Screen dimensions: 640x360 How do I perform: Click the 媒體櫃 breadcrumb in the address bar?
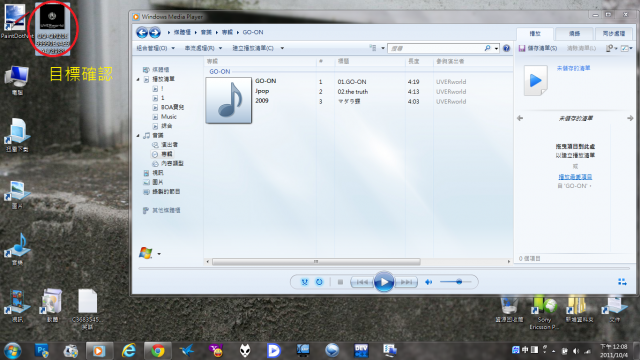(x=182, y=32)
